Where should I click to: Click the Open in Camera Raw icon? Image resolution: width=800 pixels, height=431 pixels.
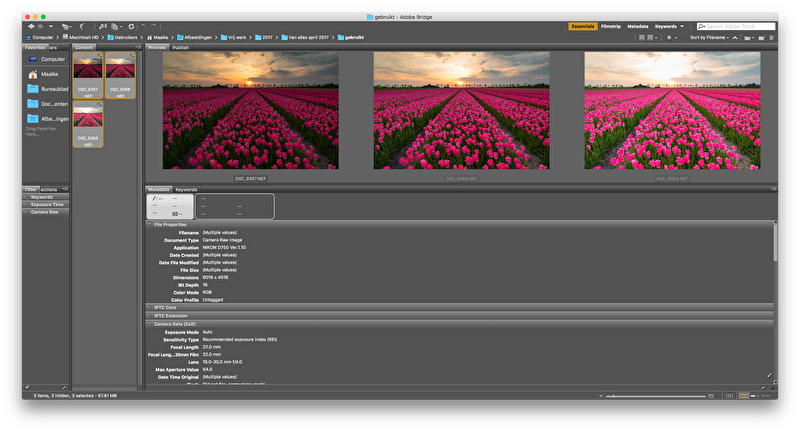coord(131,27)
